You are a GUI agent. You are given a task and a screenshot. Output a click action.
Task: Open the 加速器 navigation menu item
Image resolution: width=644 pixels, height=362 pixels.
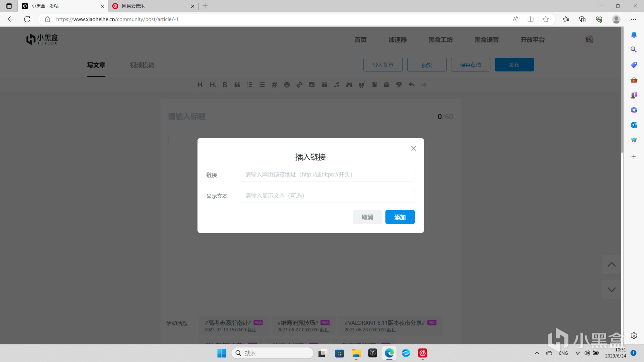point(397,40)
